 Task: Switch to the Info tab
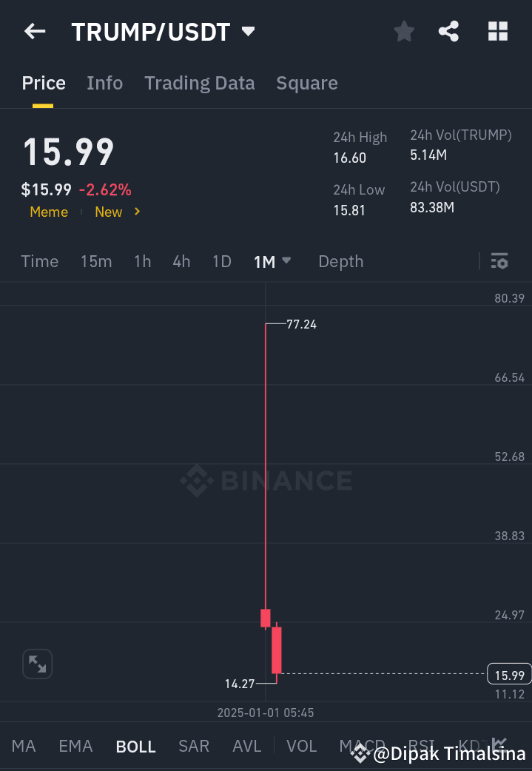point(104,83)
